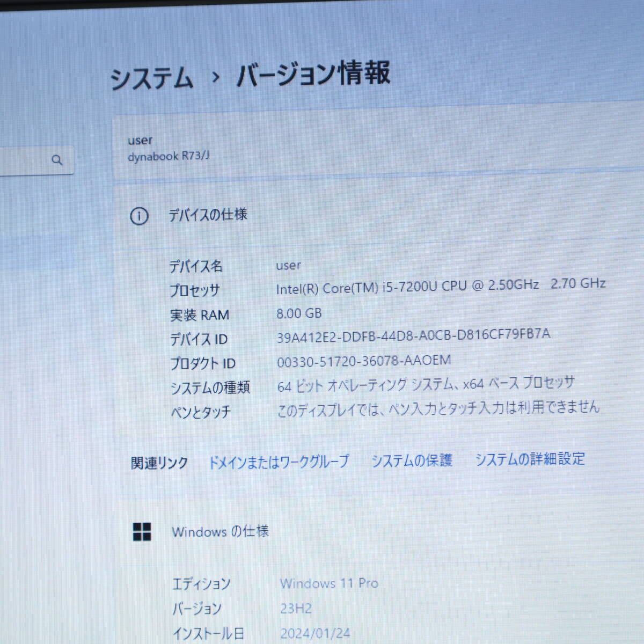Select the Windows 11 Pro edition value
The image size is (644, 644).
tap(329, 583)
